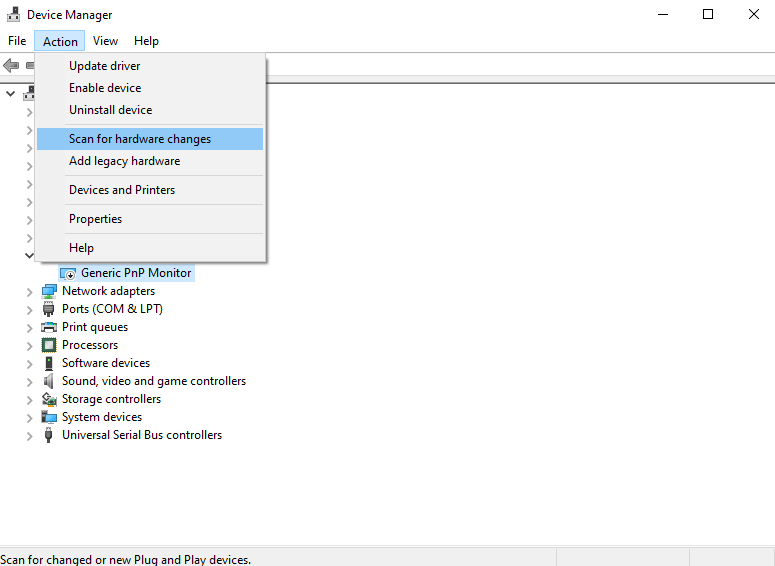Expand the System devices category

[30, 418]
